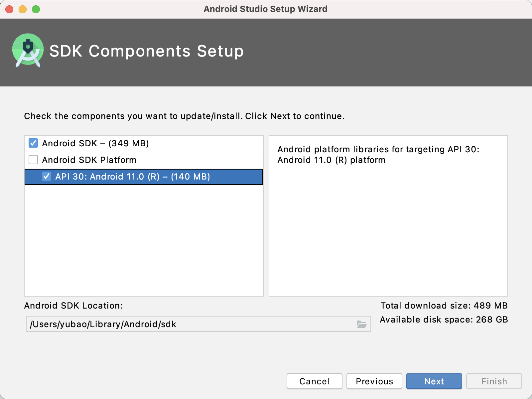Click the empty area of components list
The width and height of the screenshot is (532, 399).
144,239
